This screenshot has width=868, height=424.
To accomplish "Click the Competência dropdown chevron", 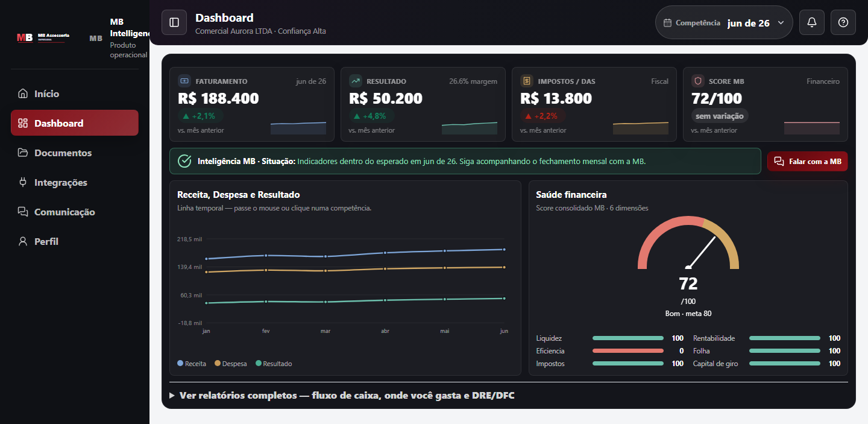I will tap(781, 23).
